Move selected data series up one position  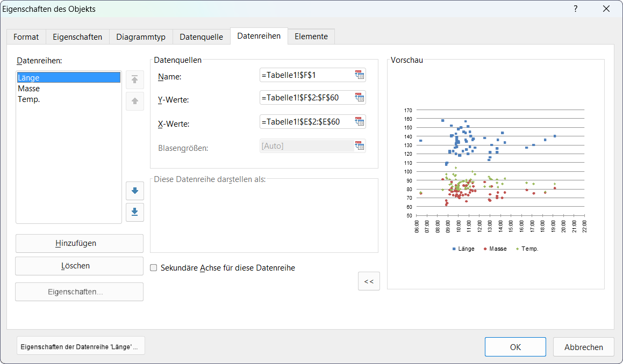point(135,101)
